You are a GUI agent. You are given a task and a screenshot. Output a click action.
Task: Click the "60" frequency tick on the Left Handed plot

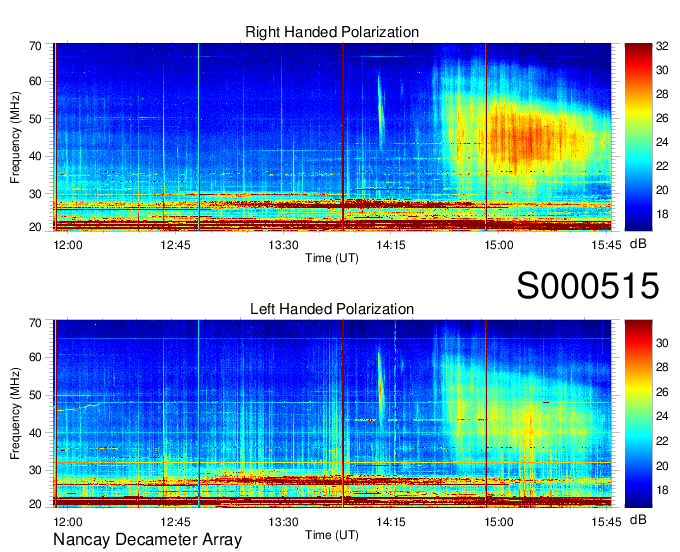(x=35, y=357)
